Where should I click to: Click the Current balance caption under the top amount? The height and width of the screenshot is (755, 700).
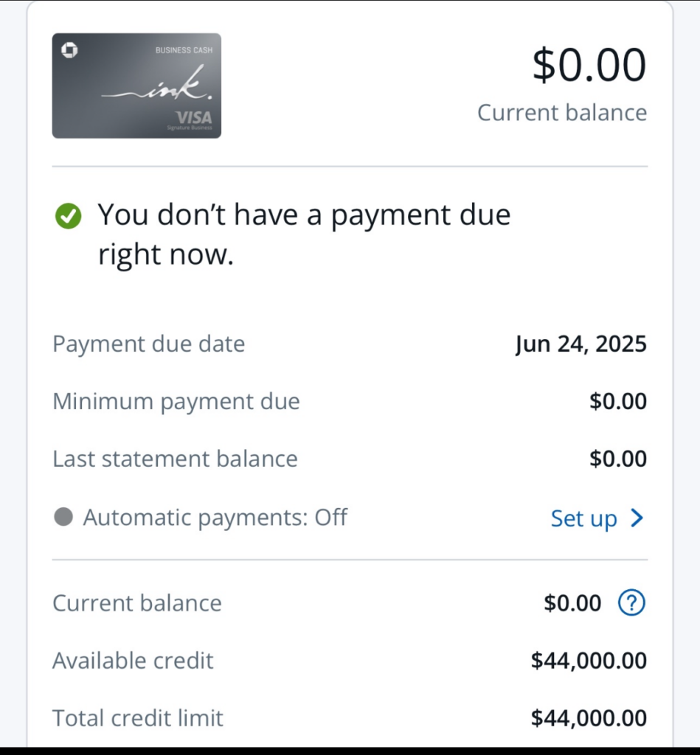[561, 113]
